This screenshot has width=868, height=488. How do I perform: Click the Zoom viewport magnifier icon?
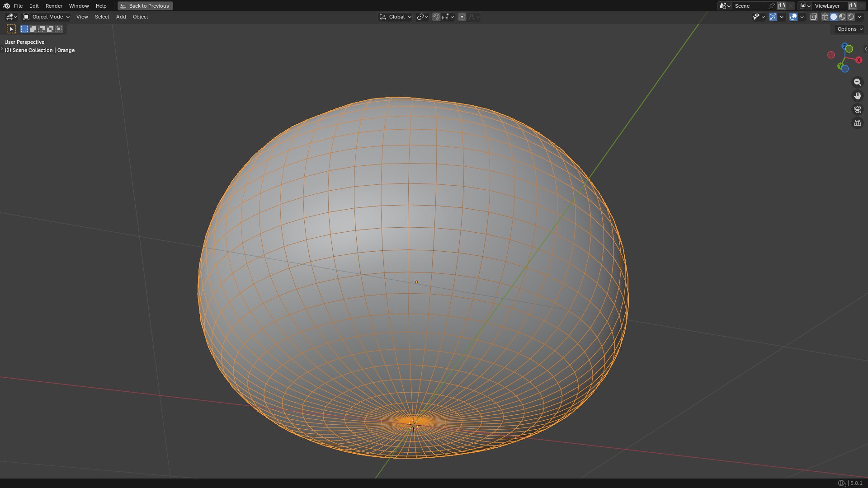pos(857,82)
